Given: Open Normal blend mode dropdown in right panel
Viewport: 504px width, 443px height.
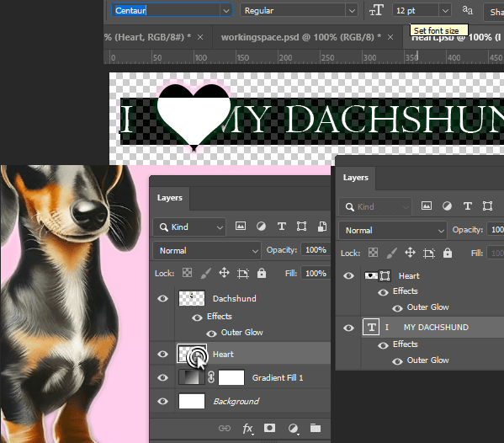Looking at the screenshot, I should 392,231.
